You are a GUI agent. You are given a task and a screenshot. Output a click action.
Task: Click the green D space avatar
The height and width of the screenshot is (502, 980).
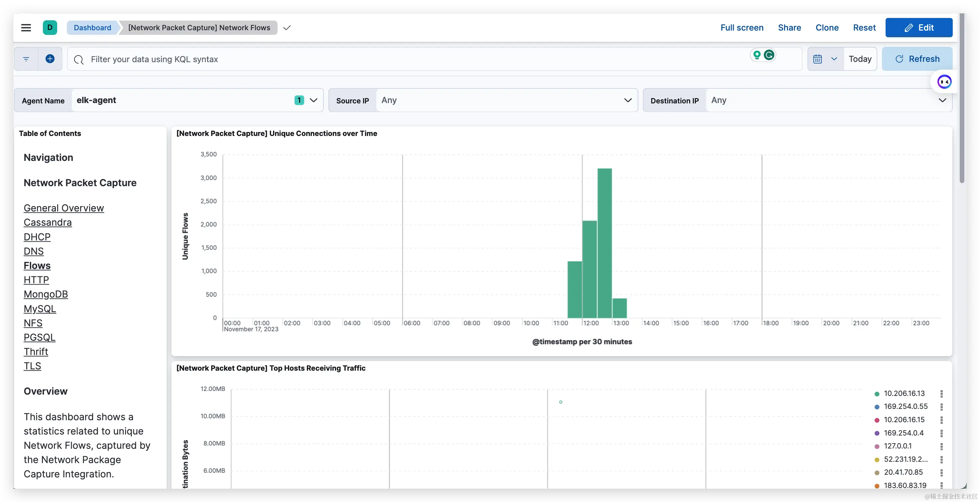pos(50,27)
